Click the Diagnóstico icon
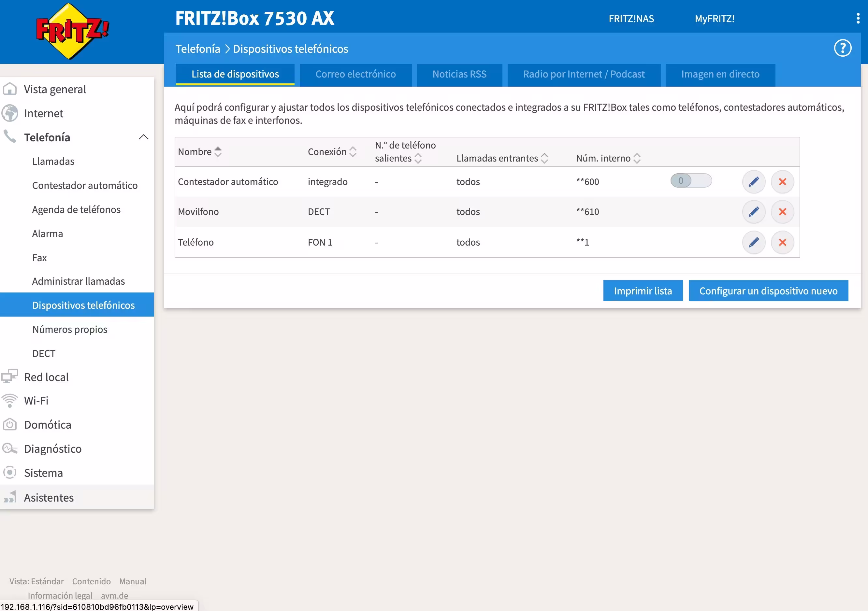 point(10,448)
